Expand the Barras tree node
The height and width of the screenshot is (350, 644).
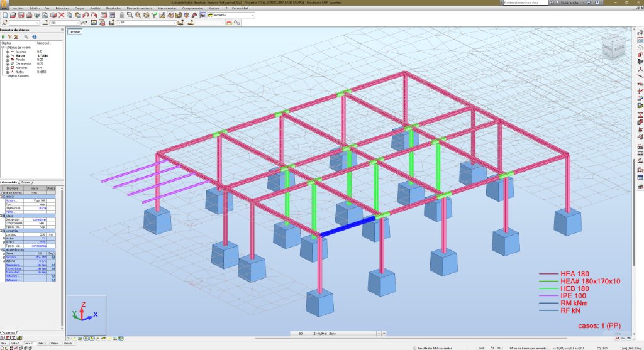point(8,56)
